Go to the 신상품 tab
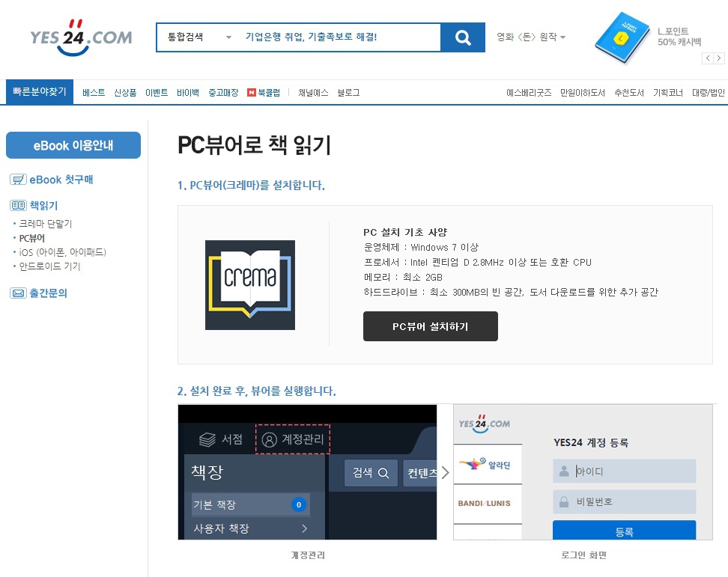Screen dimensions: 728x577 point(125,93)
